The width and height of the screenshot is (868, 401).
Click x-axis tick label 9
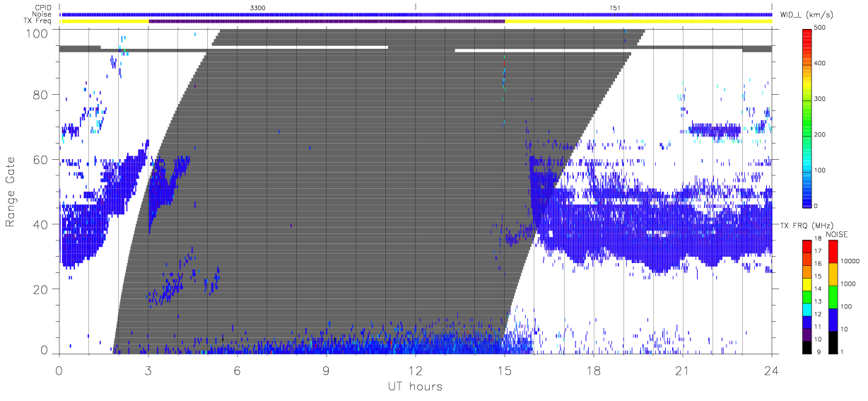click(x=326, y=370)
